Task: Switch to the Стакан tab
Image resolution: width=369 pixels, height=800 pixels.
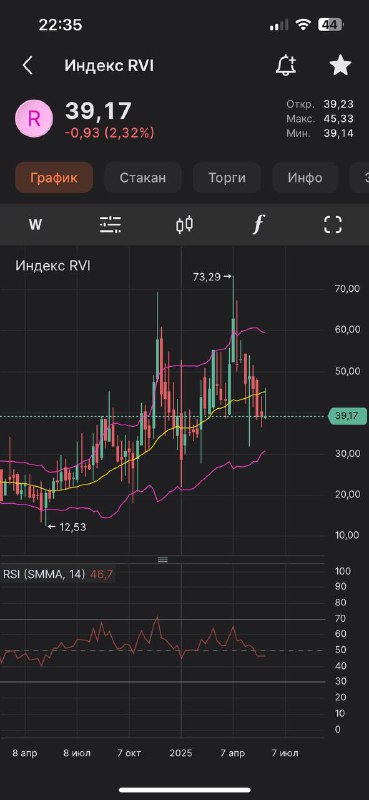Action: click(143, 178)
